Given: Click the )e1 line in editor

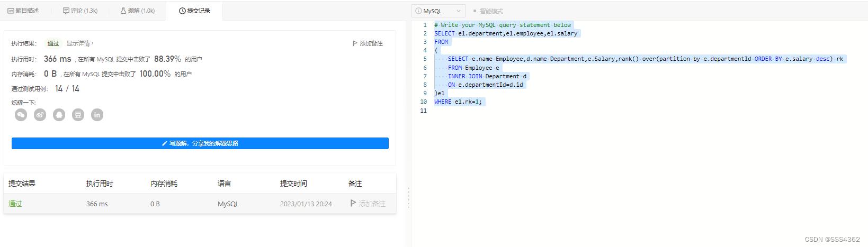Looking at the screenshot, I should pos(440,93).
